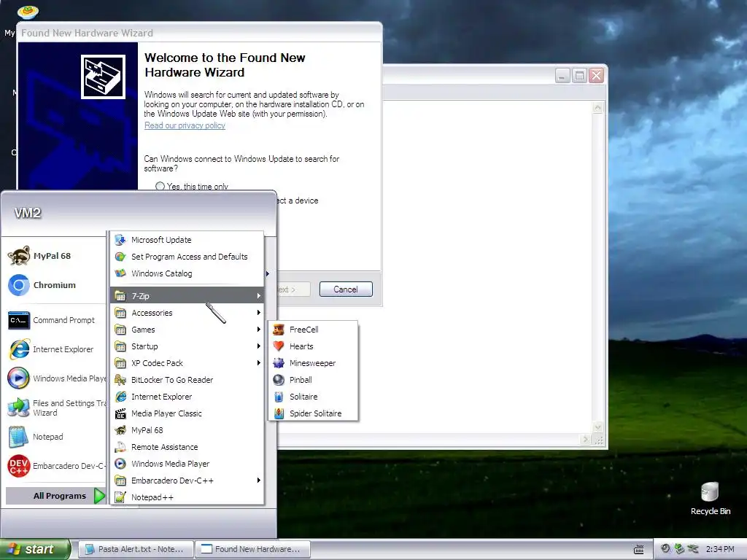
Task: Select Windows Media Player in All Programs
Action: tap(187, 464)
